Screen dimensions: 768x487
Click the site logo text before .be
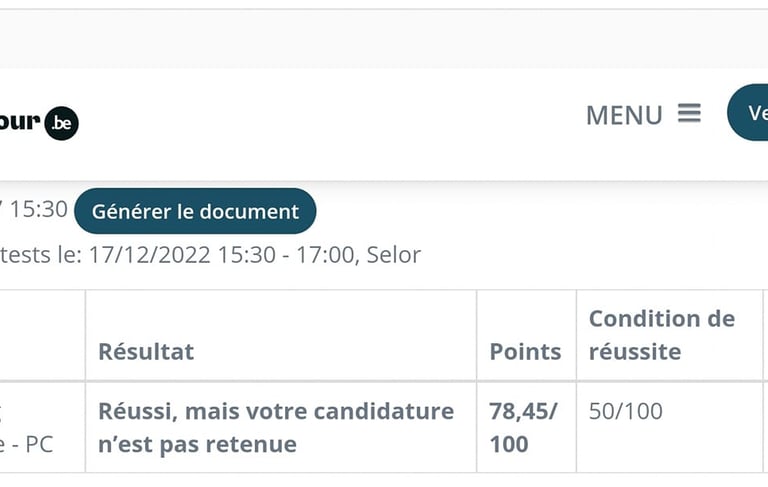click(20, 122)
